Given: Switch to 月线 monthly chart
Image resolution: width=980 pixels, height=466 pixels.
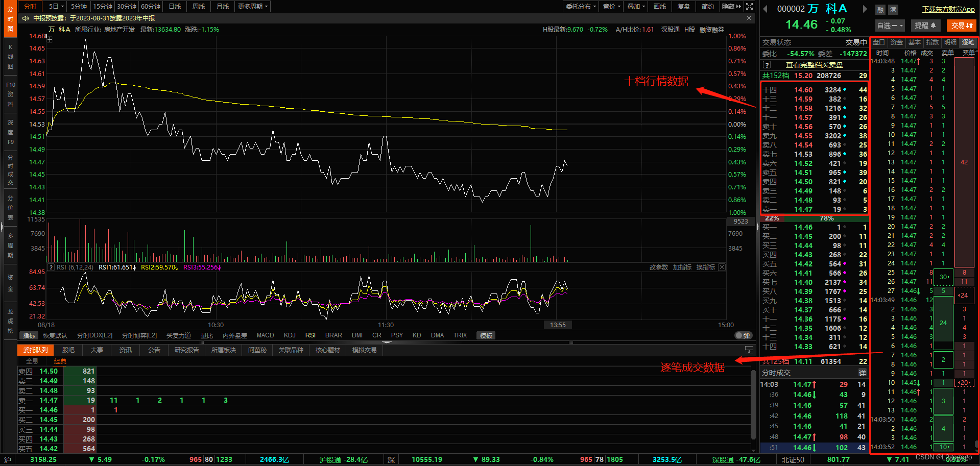Looking at the screenshot, I should click(223, 7).
